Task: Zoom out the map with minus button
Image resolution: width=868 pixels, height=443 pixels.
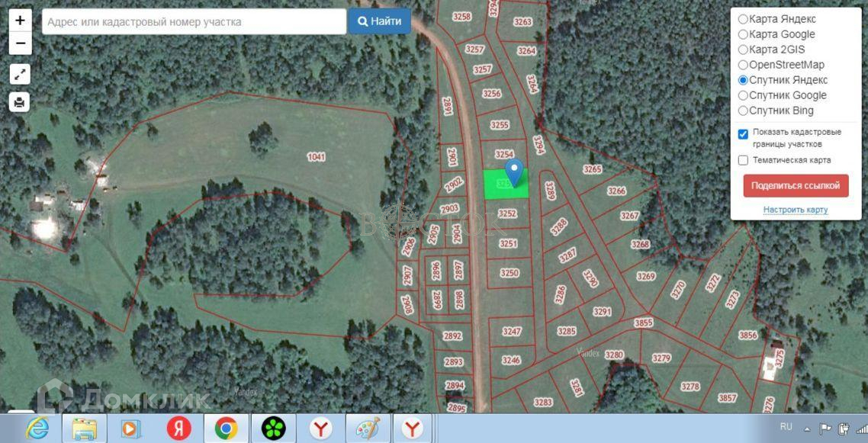Action: pyautogui.click(x=20, y=43)
